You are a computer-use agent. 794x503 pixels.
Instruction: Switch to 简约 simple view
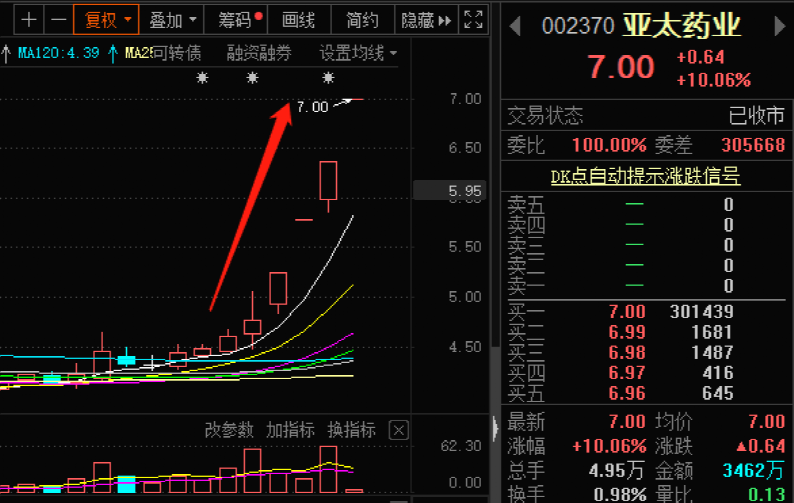tap(362, 20)
